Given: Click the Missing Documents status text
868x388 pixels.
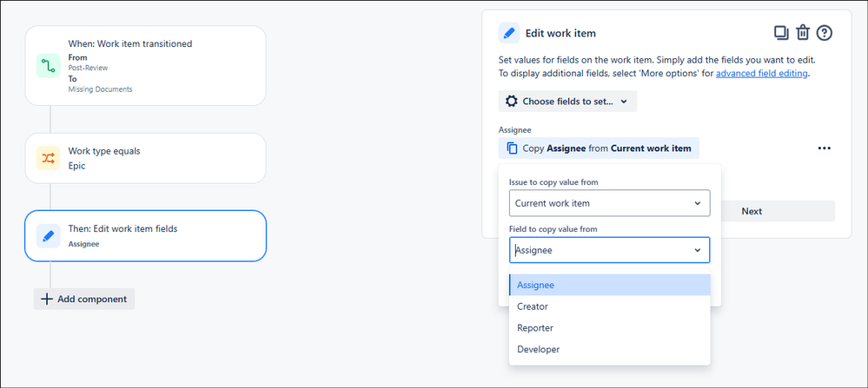Looking at the screenshot, I should pos(100,89).
